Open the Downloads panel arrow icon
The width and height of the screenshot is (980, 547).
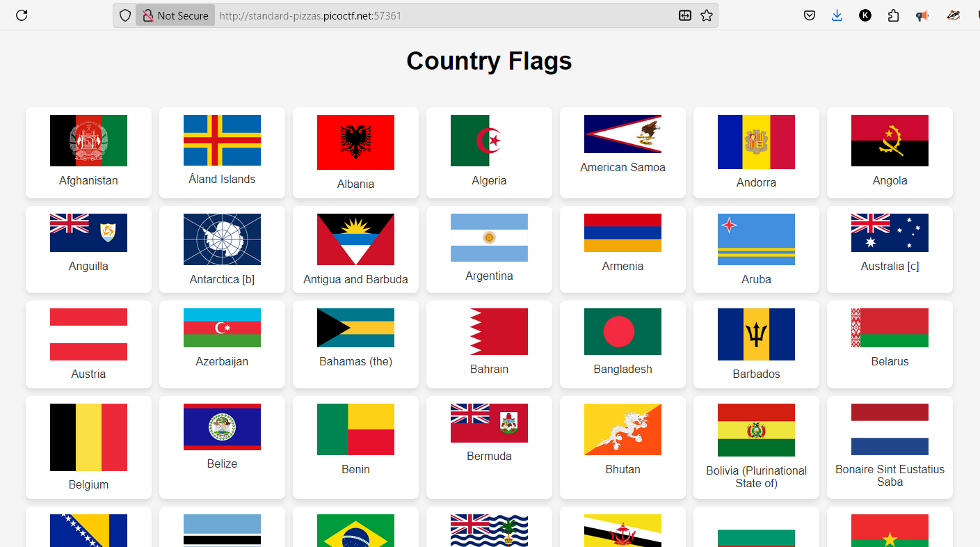coord(837,15)
